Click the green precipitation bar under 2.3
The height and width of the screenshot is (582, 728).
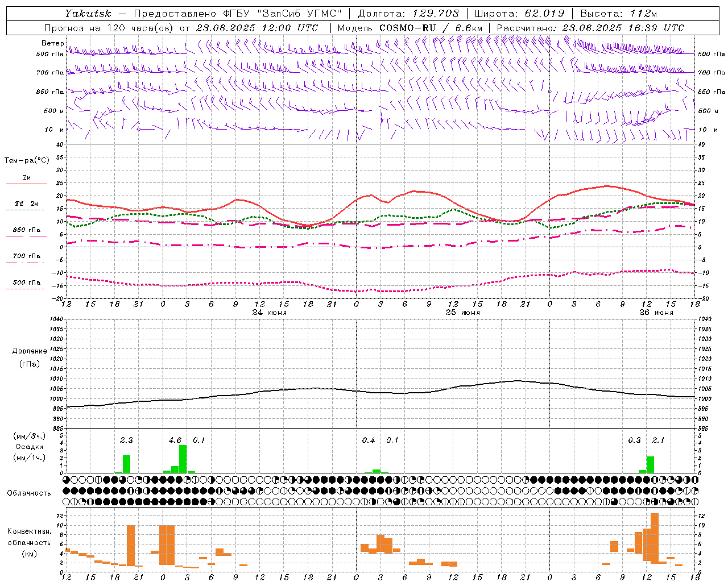pyautogui.click(x=127, y=464)
